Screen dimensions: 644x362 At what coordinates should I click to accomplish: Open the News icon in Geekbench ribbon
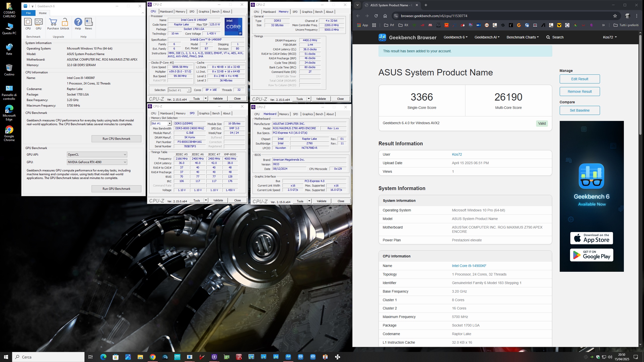[x=89, y=22]
